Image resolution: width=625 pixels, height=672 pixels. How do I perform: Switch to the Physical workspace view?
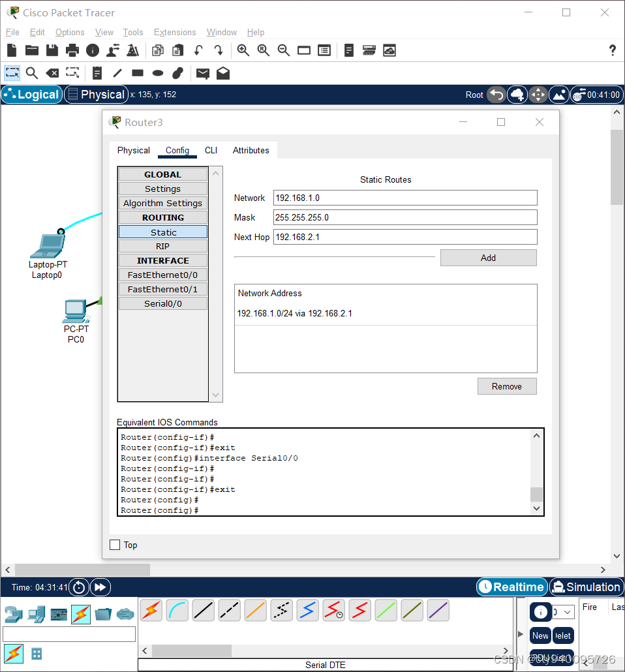[97, 95]
